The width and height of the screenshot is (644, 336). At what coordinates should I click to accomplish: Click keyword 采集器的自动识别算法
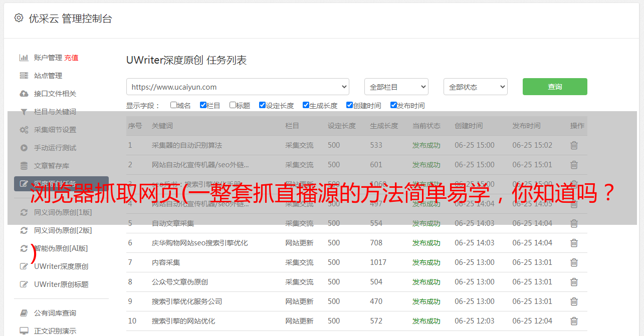coord(187,145)
